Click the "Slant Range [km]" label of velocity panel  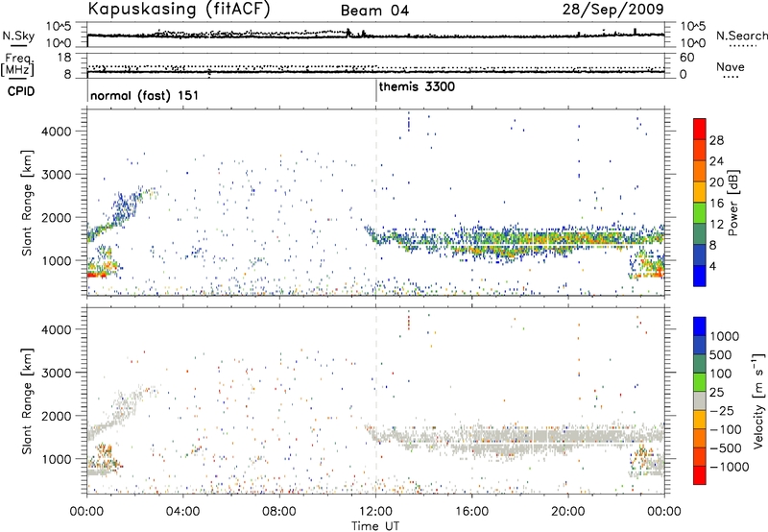coord(28,400)
